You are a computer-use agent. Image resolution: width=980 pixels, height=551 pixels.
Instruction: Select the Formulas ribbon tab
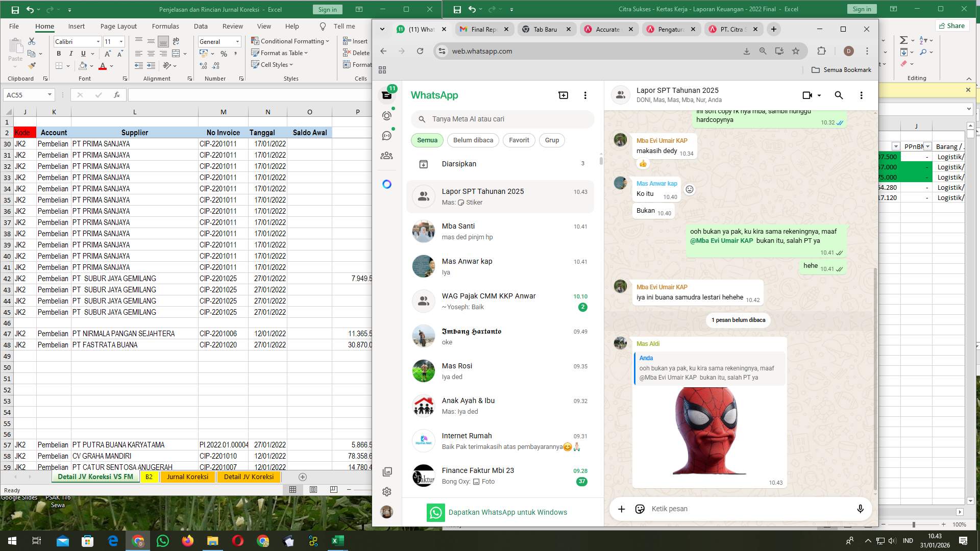pos(166,26)
